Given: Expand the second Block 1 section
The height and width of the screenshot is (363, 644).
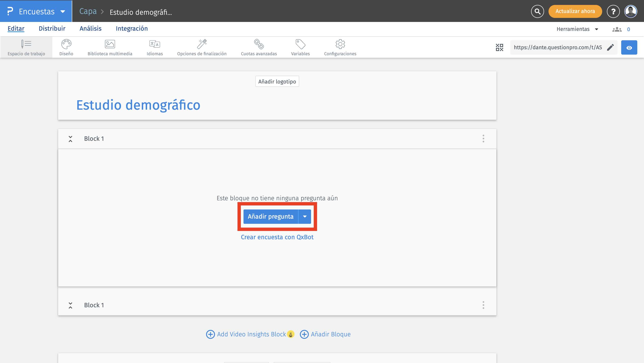Looking at the screenshot, I should (x=70, y=305).
